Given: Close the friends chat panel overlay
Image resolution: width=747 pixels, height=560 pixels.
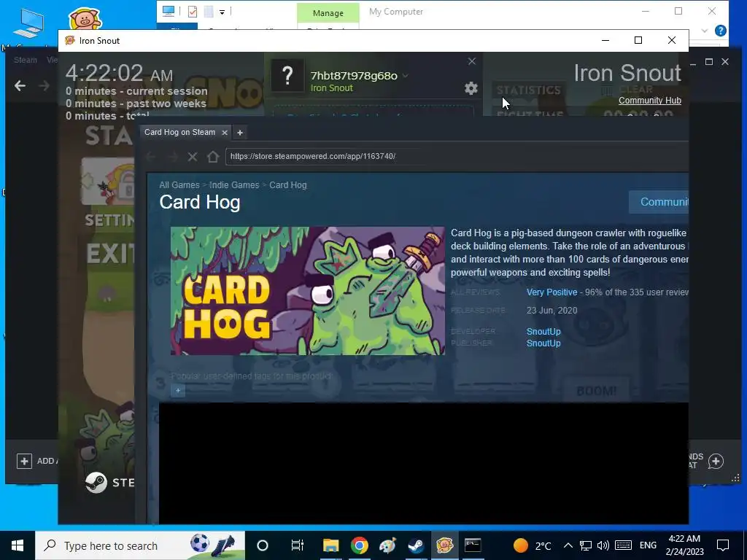Looking at the screenshot, I should point(472,61).
